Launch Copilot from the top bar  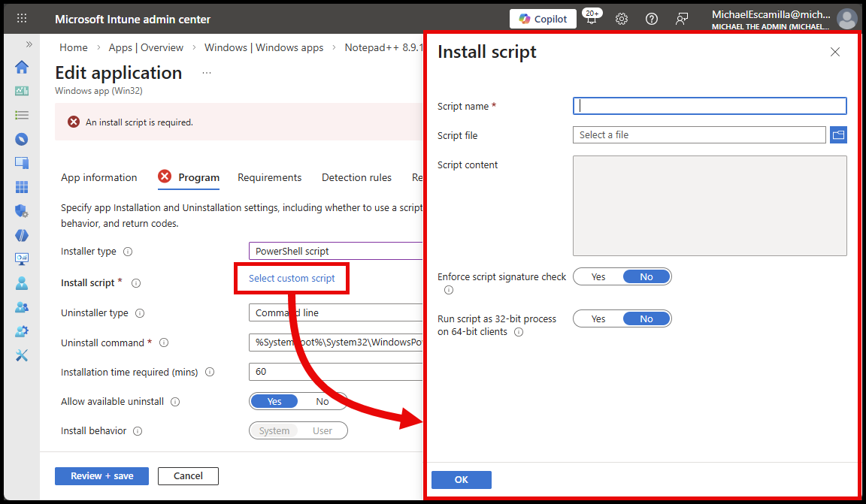pyautogui.click(x=543, y=19)
